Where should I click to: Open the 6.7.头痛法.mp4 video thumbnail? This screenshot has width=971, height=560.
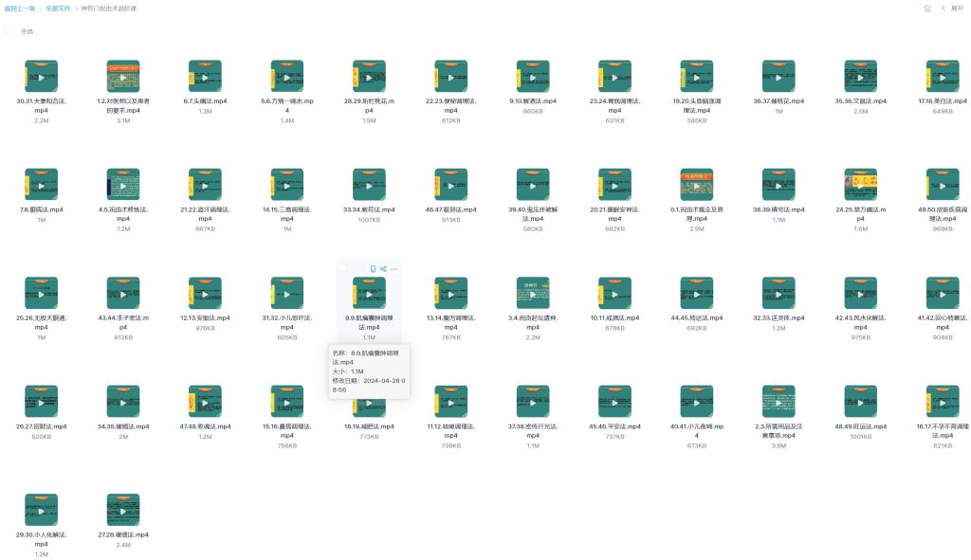point(205,77)
